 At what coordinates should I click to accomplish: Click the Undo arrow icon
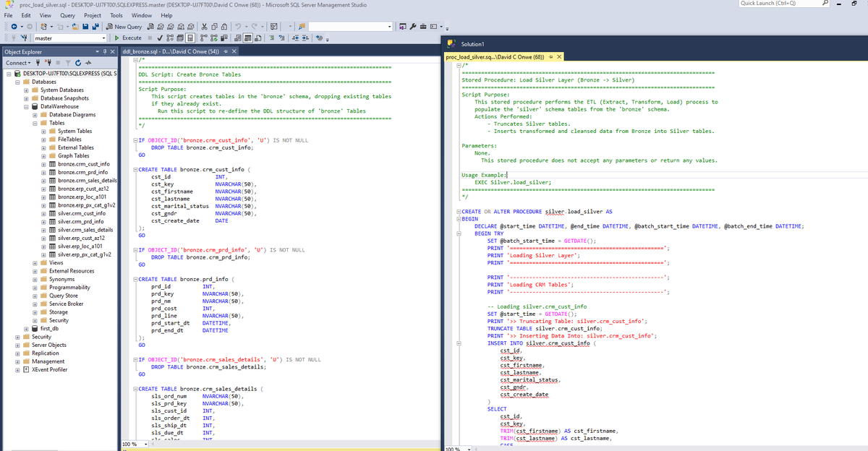pyautogui.click(x=237, y=27)
